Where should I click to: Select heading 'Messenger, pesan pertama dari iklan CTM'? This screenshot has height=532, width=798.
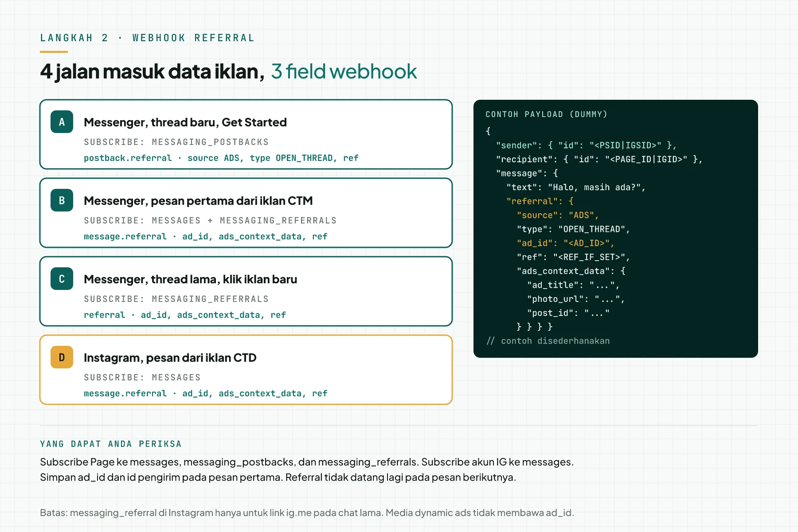pos(198,201)
